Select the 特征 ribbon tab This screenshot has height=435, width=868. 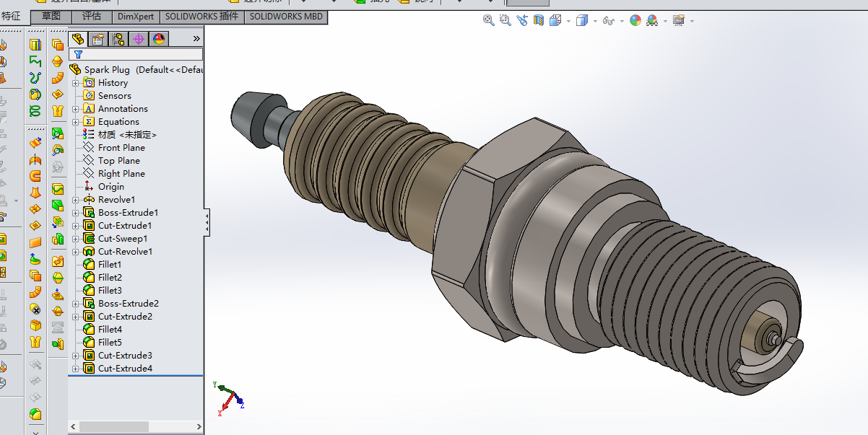[x=11, y=16]
